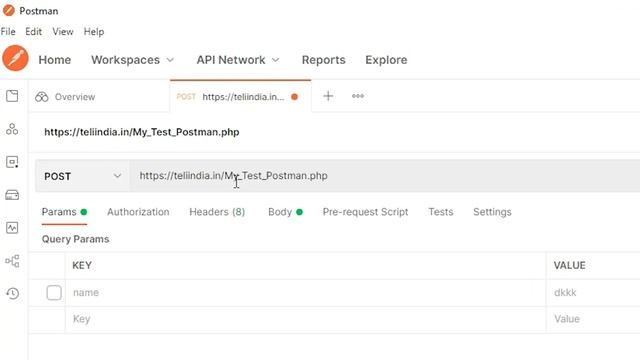
Task: Open the Flows sidebar icon
Action: coord(12,261)
